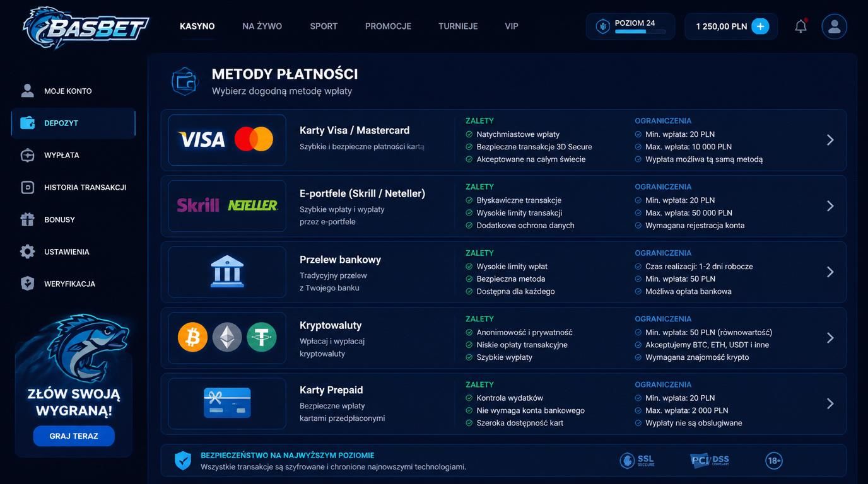868x484 pixels.
Task: Go to SPORT tab
Action: pyautogui.click(x=324, y=26)
